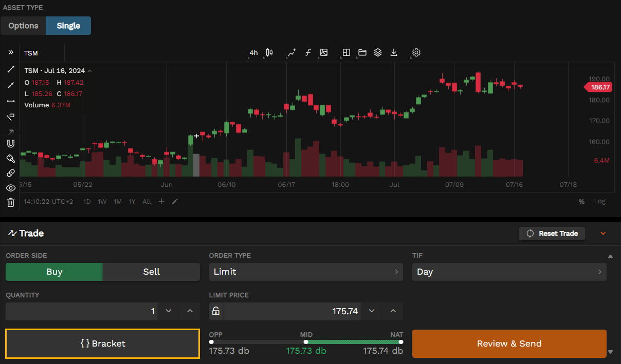Set chart range to 1W

click(102, 202)
